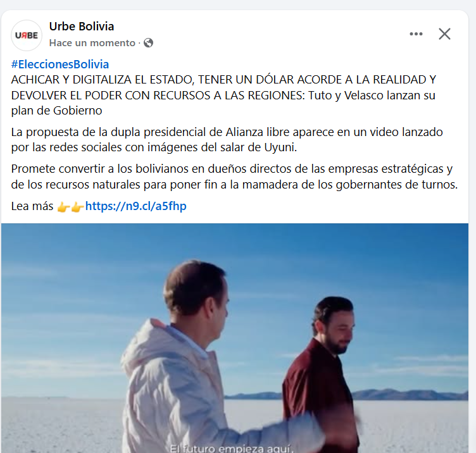Click the 'Lea más' text
Viewport: 476px width, 453px height.
click(32, 206)
